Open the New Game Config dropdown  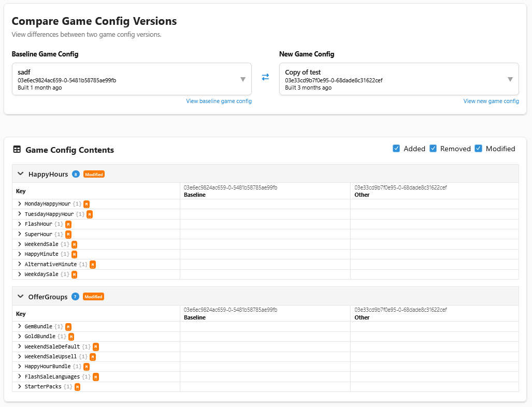[510, 79]
